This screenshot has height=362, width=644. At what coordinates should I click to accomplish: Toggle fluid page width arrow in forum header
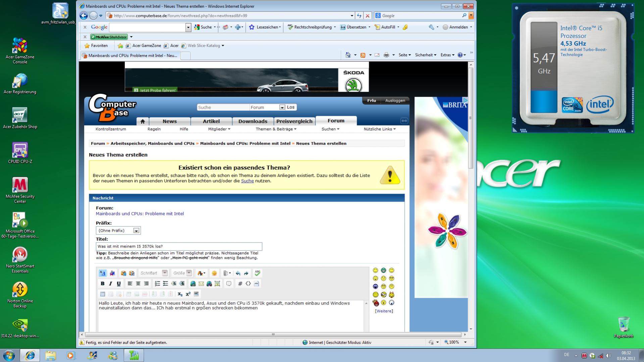(x=404, y=121)
